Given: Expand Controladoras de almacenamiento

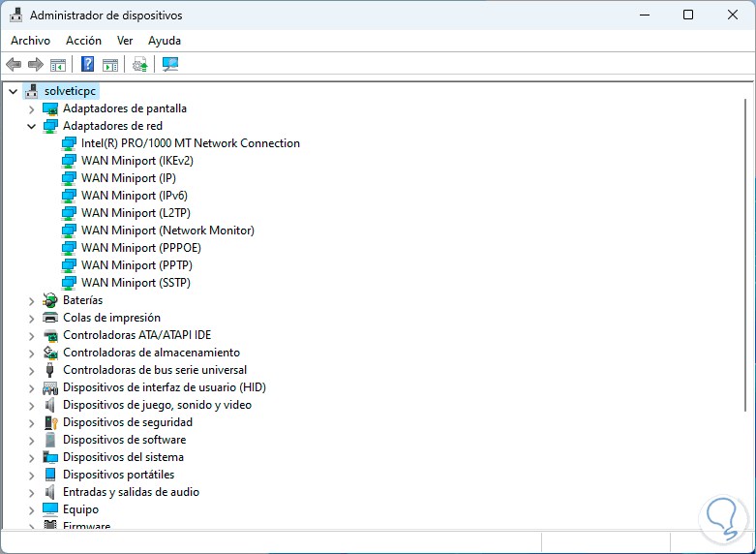Looking at the screenshot, I should pyautogui.click(x=32, y=354).
